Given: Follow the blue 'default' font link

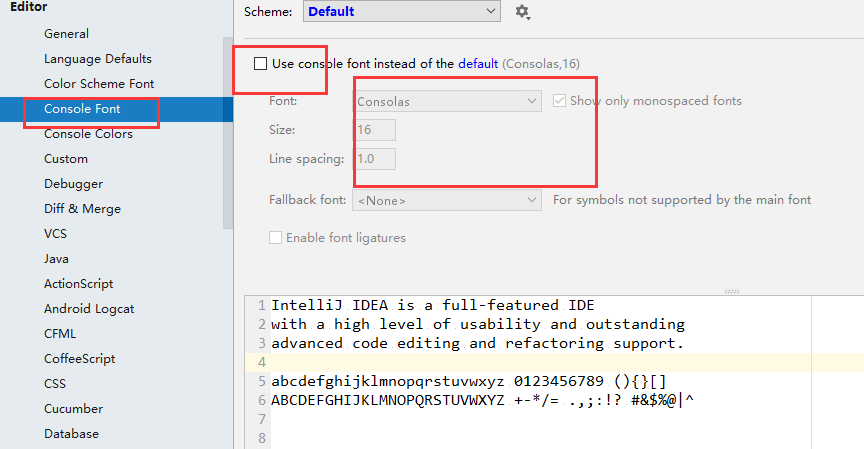Looking at the screenshot, I should 478,64.
